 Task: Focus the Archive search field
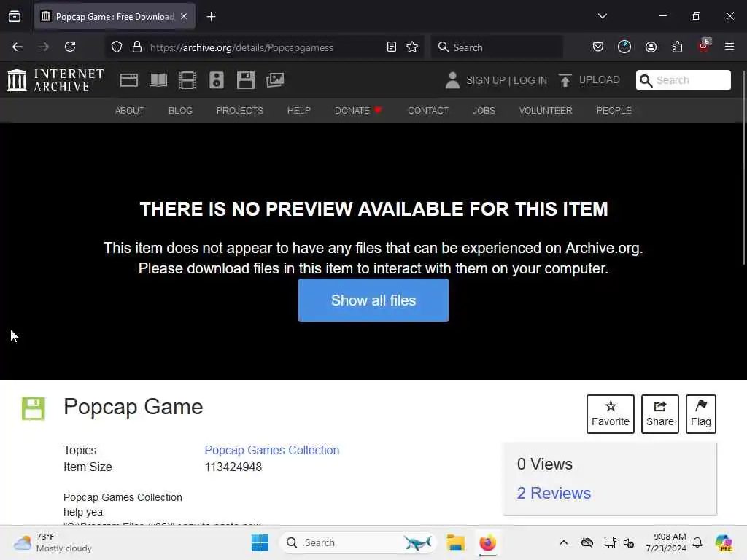[x=683, y=80]
